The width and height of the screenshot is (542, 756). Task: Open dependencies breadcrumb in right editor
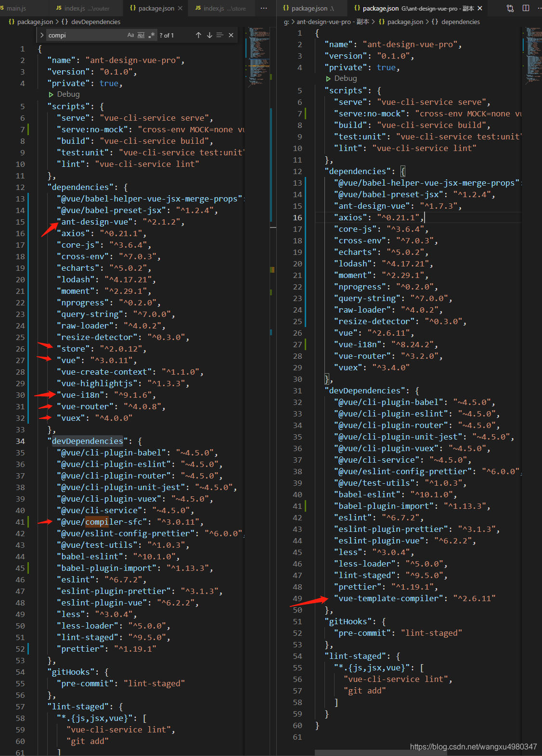461,22
